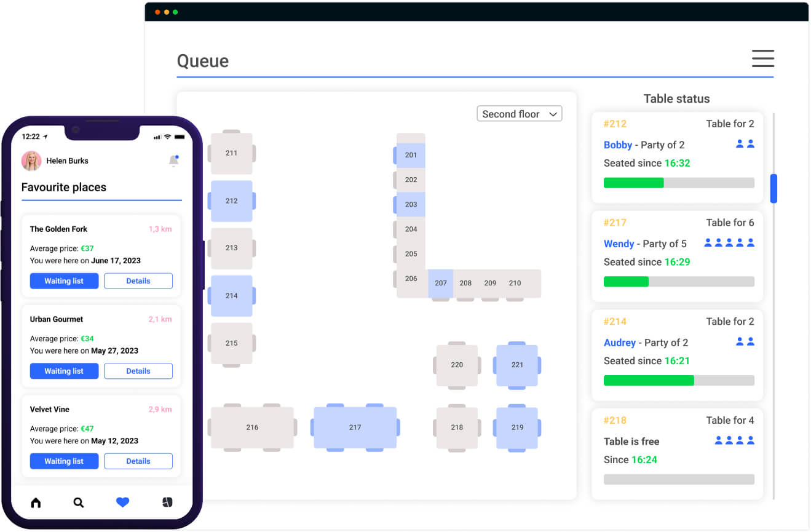Click the party icons for table #217
Viewport: 811px width, 532px height.
[x=729, y=243]
